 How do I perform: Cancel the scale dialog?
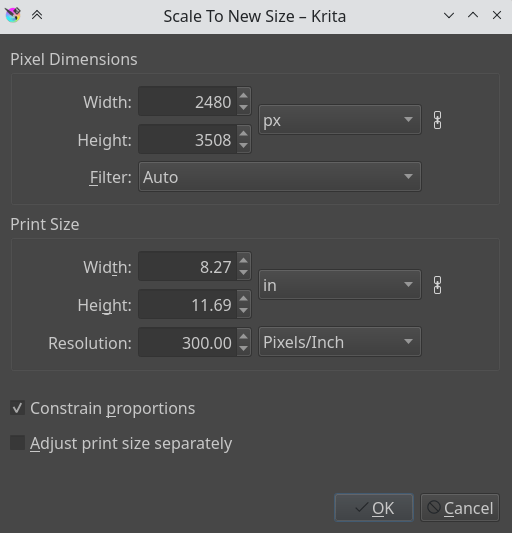(460, 508)
